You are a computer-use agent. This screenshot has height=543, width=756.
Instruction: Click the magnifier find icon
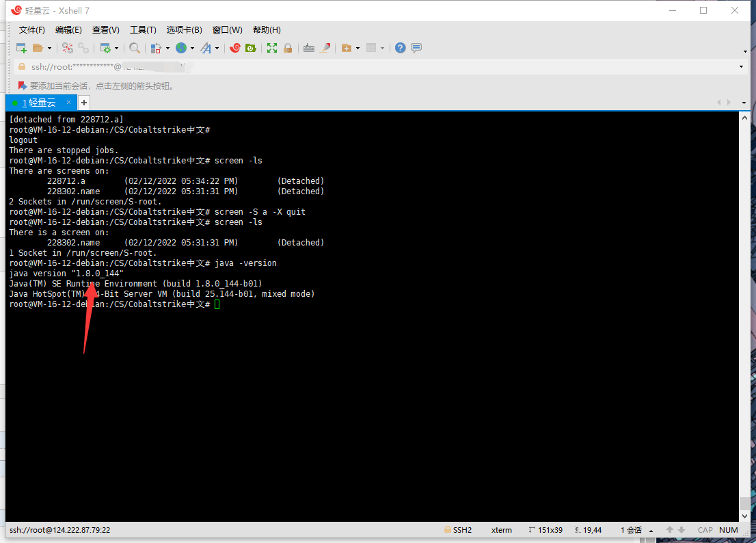point(135,48)
